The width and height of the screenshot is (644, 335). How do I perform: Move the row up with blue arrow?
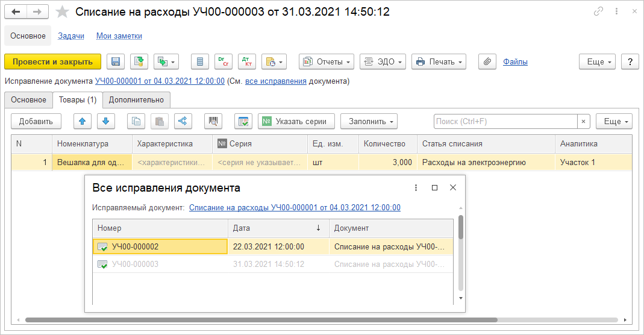pos(82,122)
